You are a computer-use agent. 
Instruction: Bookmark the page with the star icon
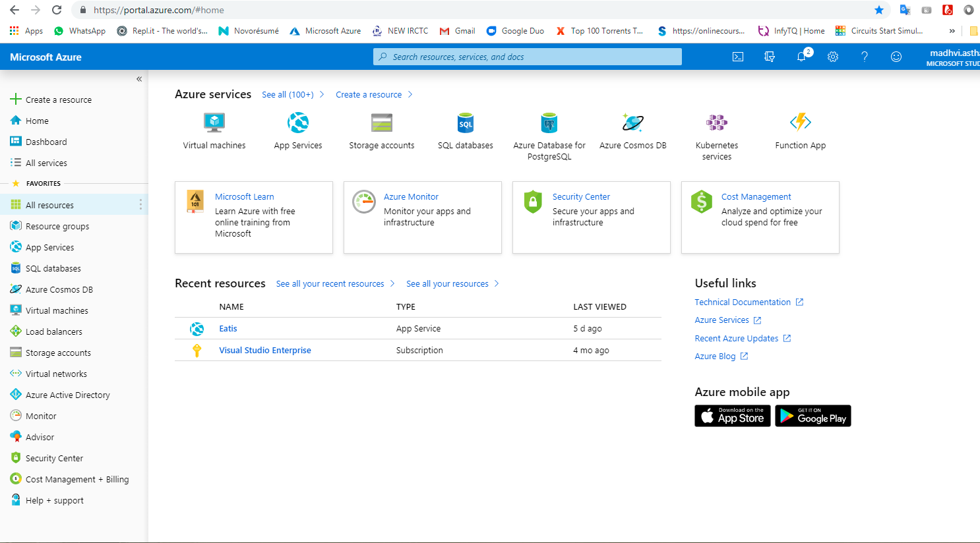pos(879,10)
